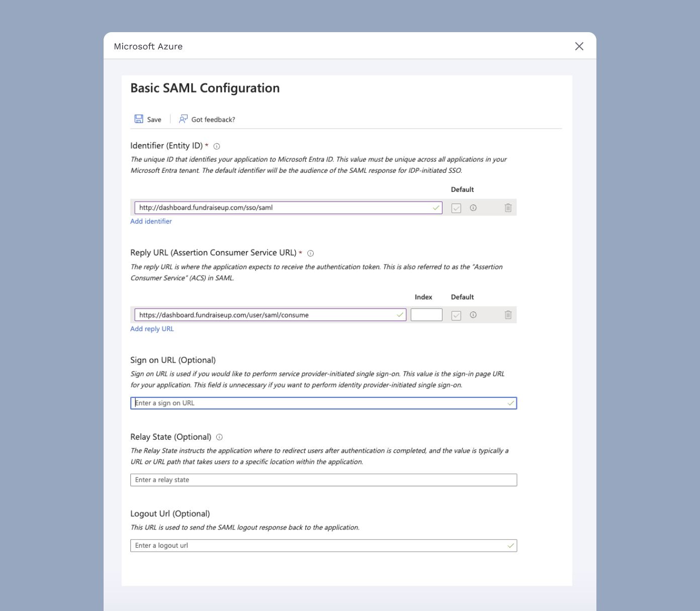700x611 pixels.
Task: Click the Save floppy disk icon
Action: click(x=139, y=119)
